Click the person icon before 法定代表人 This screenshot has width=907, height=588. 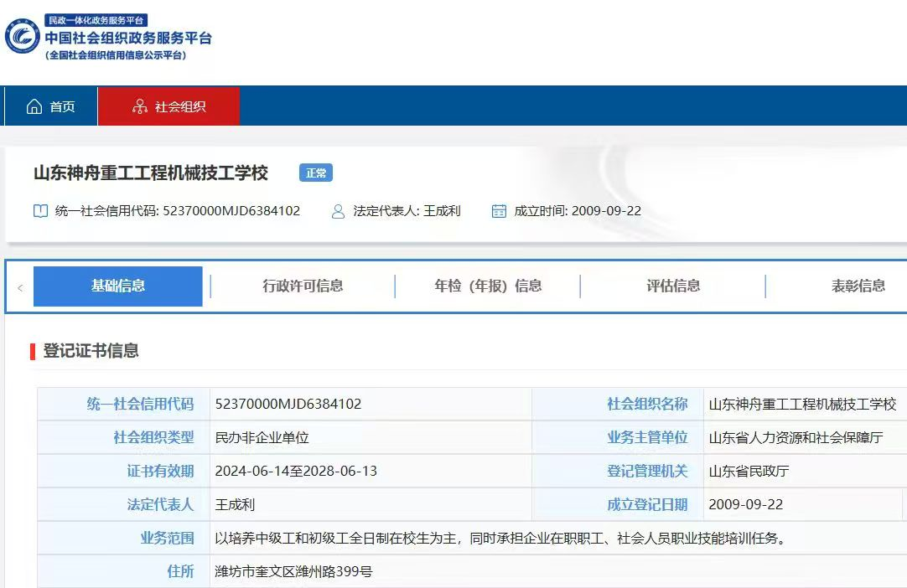339,211
